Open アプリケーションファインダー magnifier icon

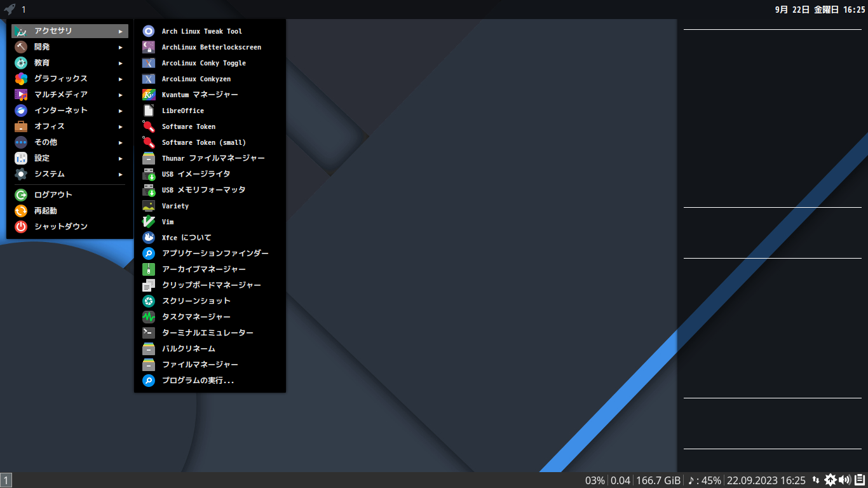(149, 254)
